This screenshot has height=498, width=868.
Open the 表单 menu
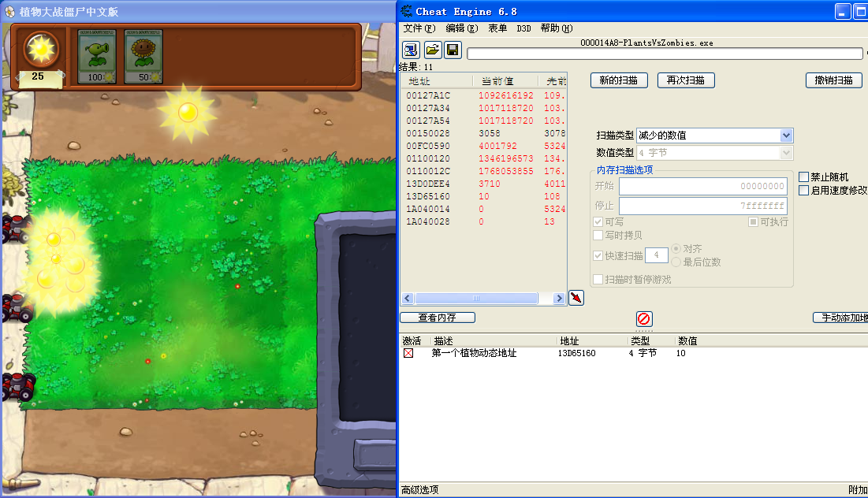coord(497,28)
